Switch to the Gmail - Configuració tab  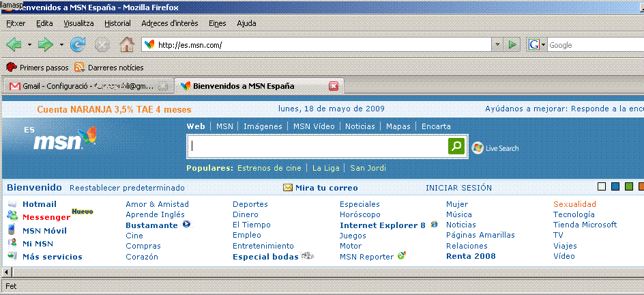(x=88, y=86)
